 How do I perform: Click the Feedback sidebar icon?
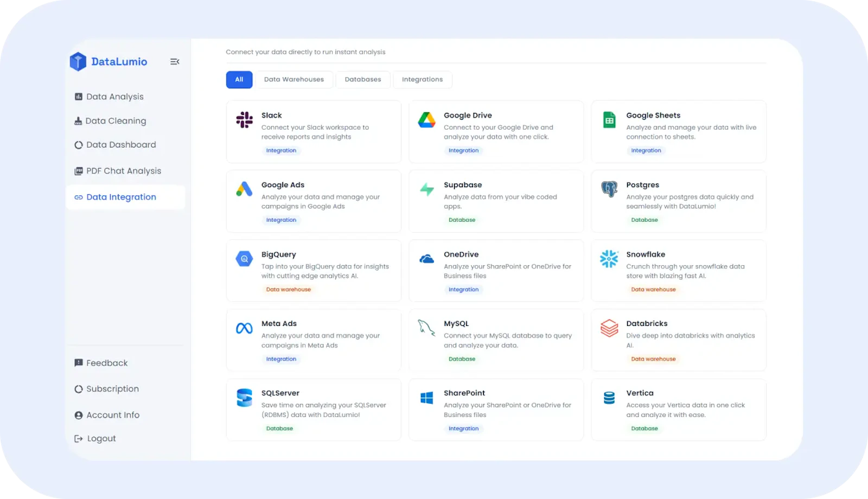[79, 363]
